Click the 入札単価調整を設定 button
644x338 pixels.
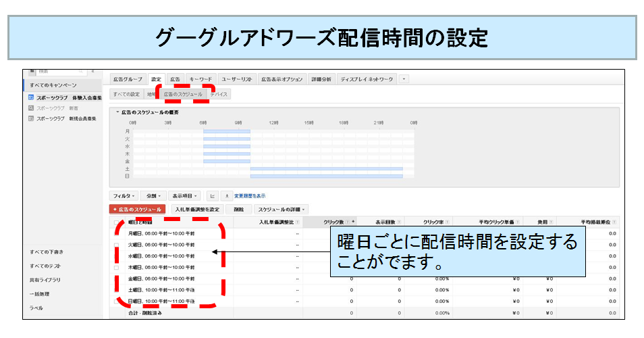pyautogui.click(x=197, y=210)
